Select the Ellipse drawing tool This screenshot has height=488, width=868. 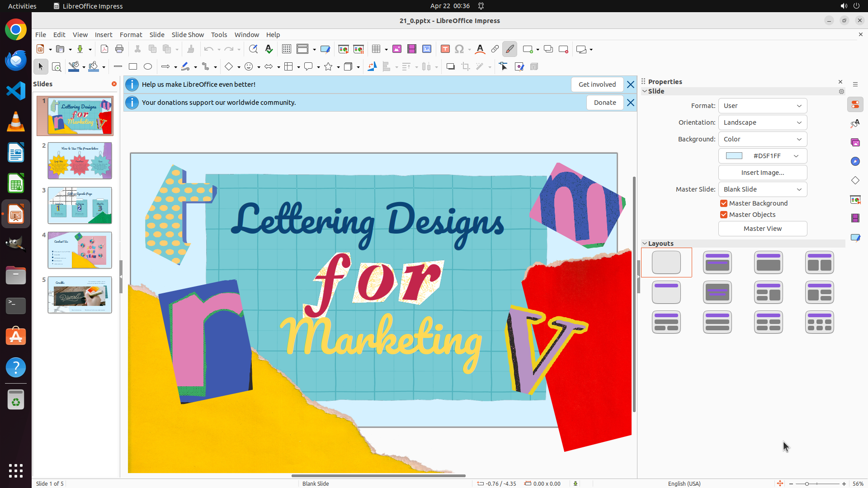(148, 66)
